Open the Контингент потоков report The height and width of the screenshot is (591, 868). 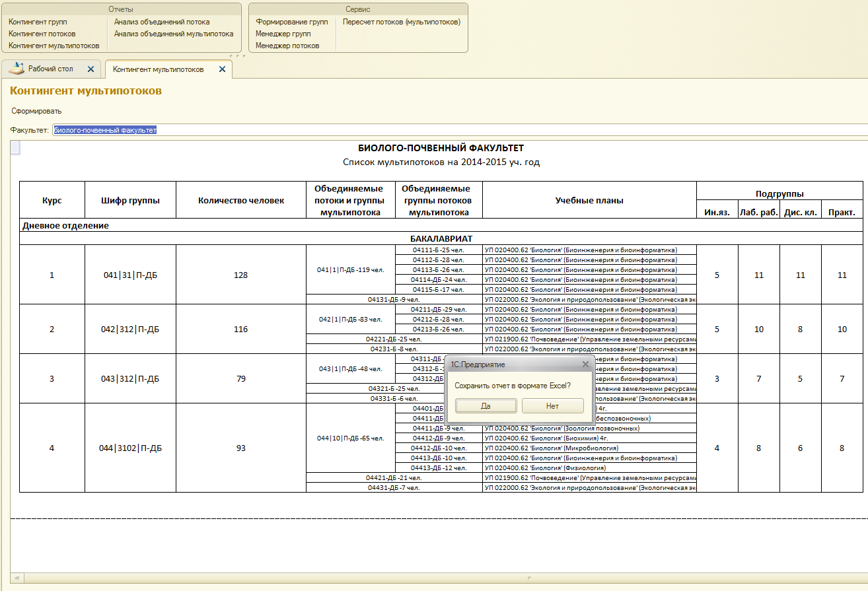click(x=42, y=34)
